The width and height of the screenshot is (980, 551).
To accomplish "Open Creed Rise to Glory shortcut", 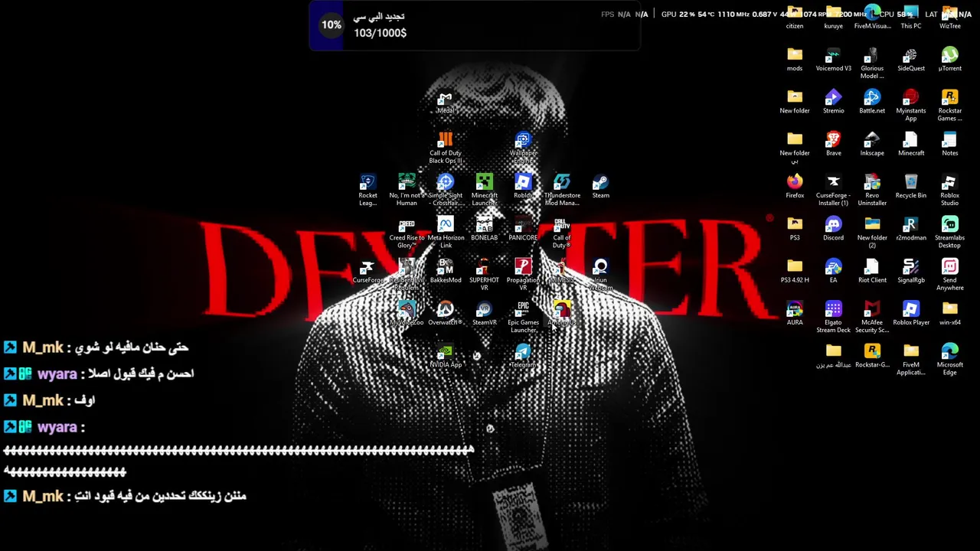I will coord(407,233).
